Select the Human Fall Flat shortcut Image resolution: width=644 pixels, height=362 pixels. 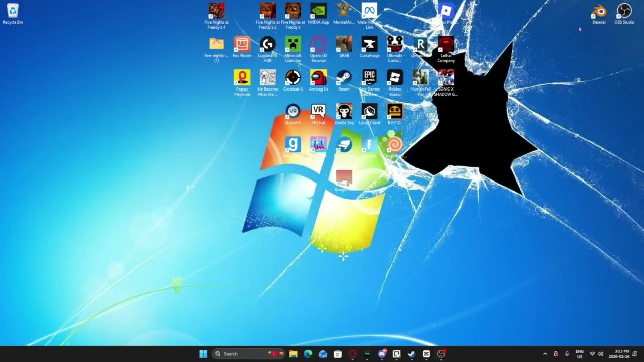coord(420,83)
